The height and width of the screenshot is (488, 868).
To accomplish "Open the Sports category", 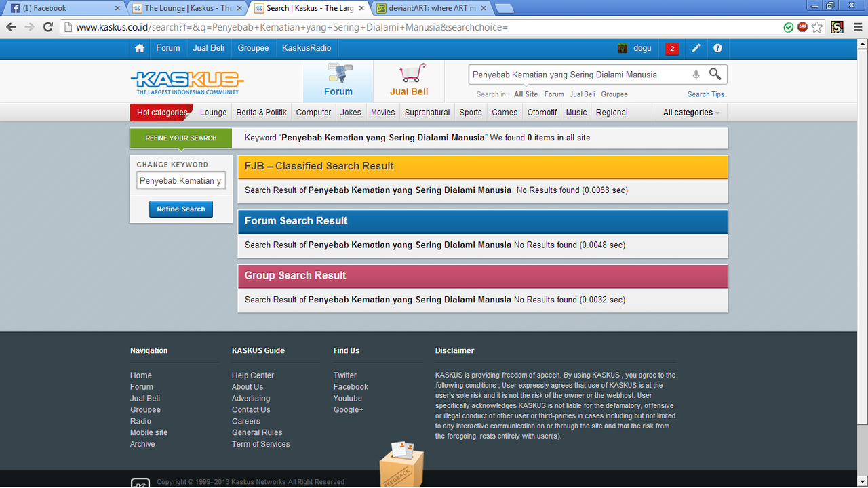I will tap(471, 113).
